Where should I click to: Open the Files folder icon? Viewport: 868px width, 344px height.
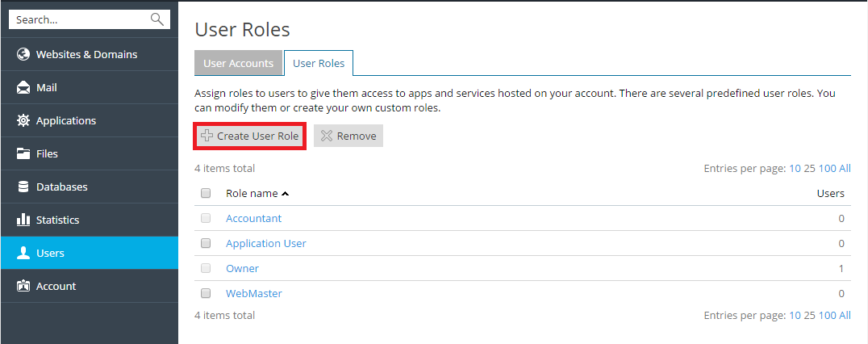23,154
